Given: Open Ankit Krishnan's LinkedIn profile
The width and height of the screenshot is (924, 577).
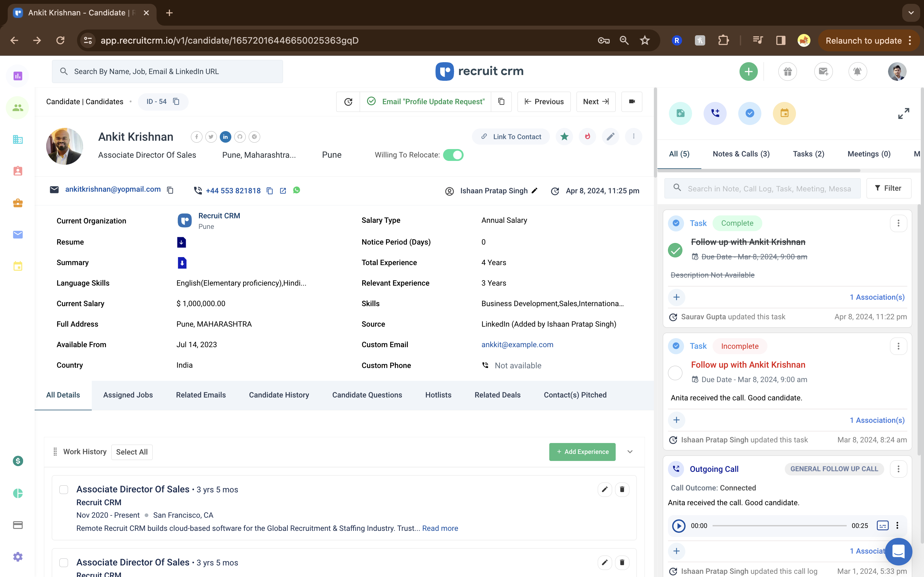Looking at the screenshot, I should [225, 137].
